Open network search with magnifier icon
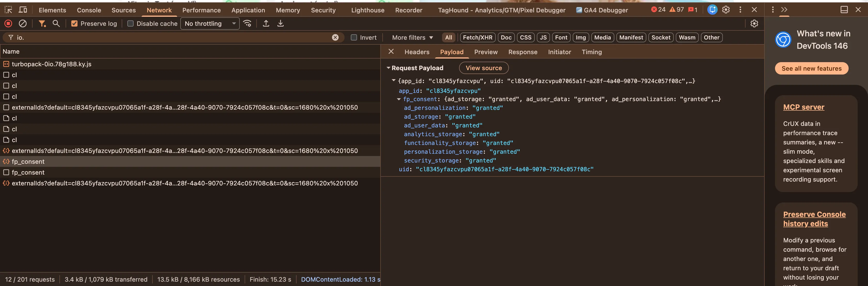 pyautogui.click(x=56, y=23)
